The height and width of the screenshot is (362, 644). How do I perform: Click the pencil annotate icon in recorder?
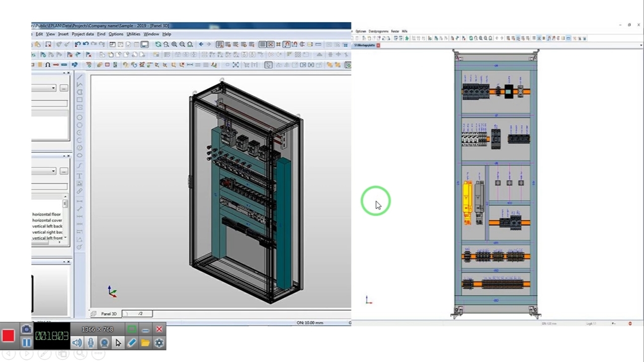coord(132,343)
